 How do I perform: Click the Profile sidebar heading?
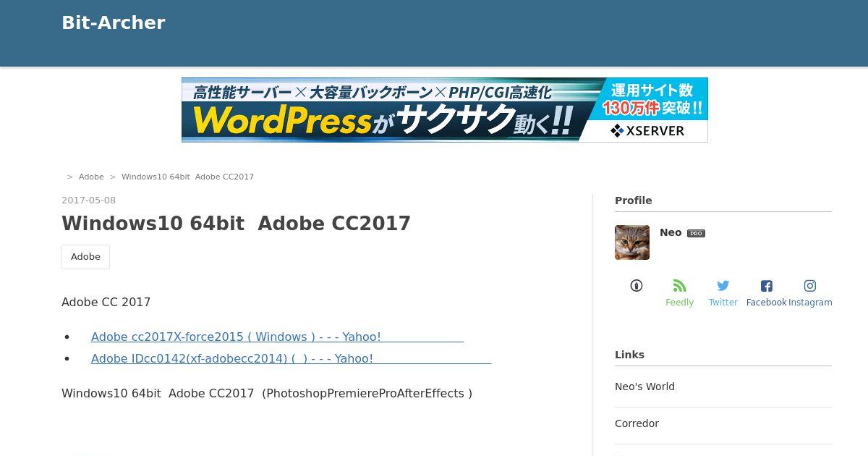[634, 200]
